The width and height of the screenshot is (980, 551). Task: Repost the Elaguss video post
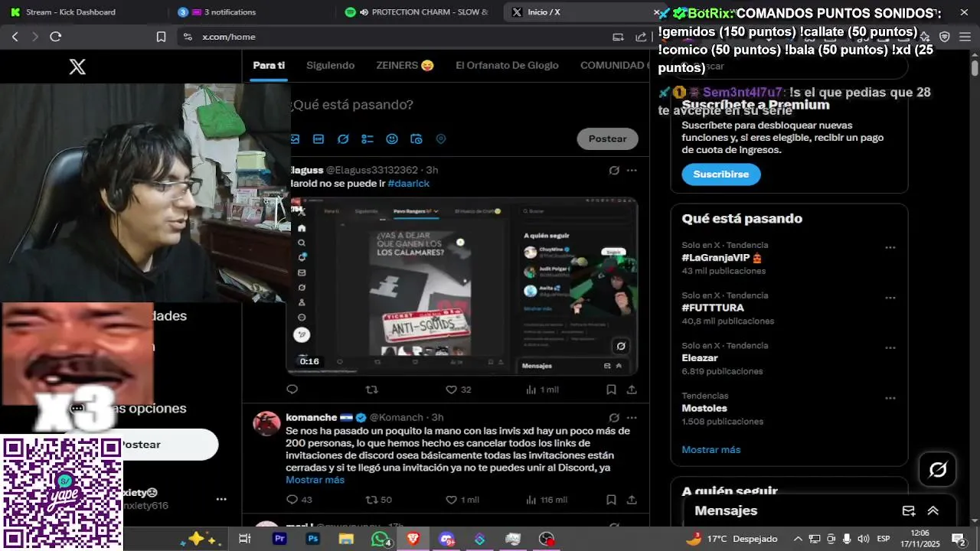click(372, 390)
